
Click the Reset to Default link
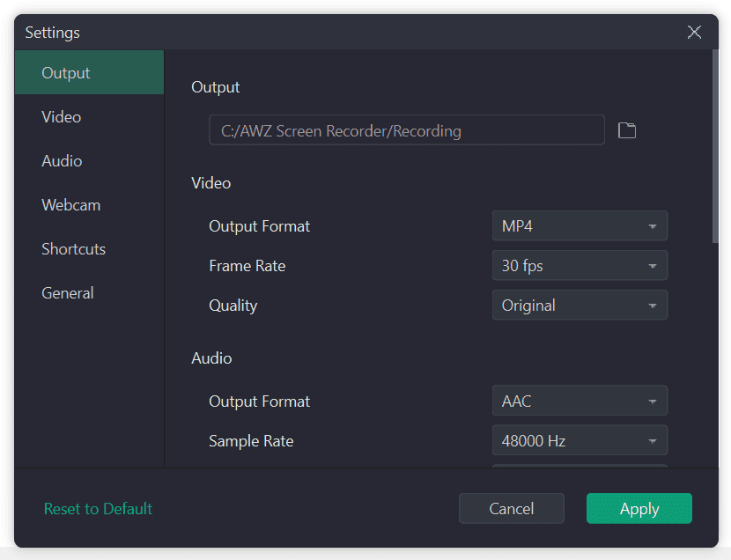(x=99, y=509)
